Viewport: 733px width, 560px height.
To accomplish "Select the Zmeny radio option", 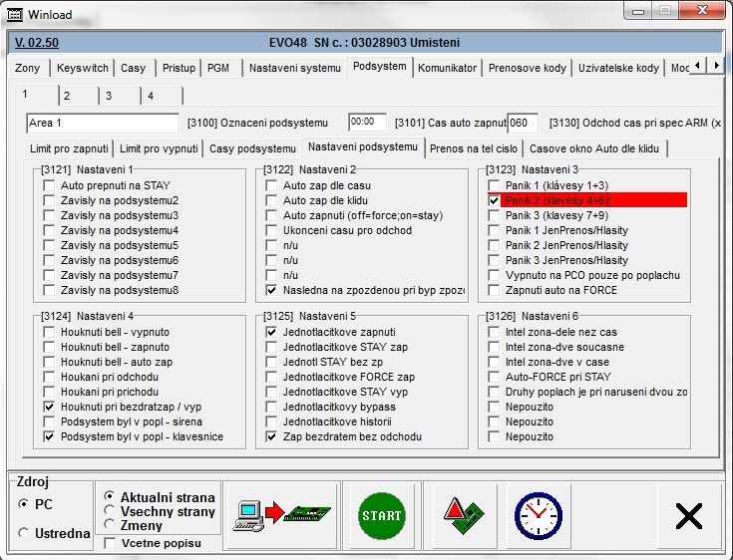I will click(x=110, y=524).
